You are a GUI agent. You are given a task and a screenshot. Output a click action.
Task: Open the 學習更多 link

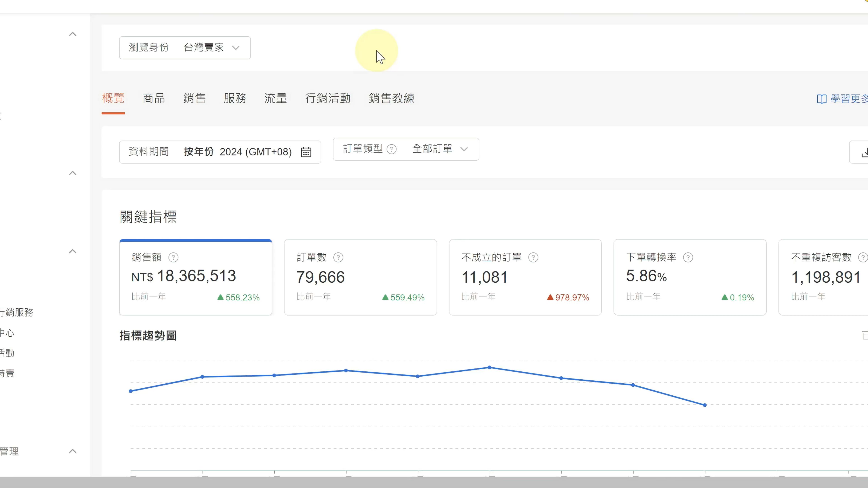[842, 99]
